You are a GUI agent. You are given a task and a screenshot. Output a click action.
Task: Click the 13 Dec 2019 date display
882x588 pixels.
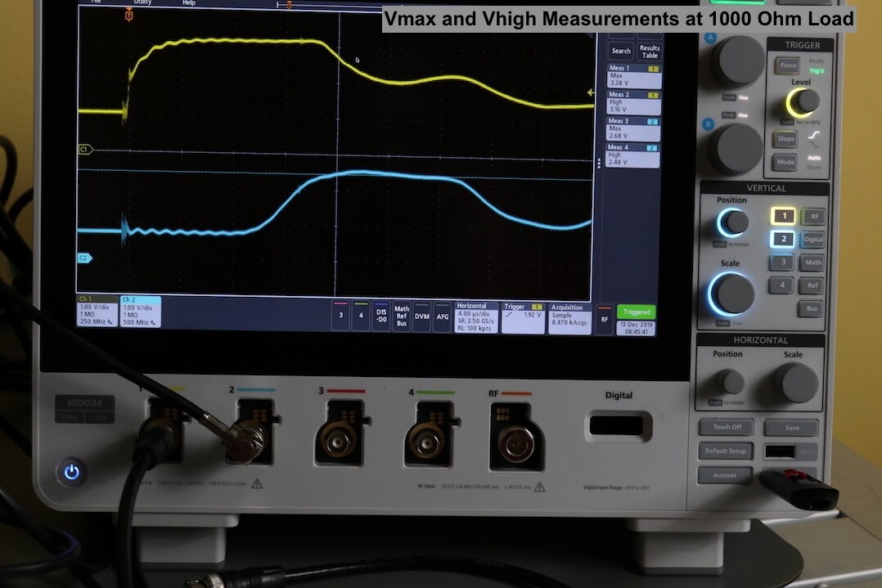[x=637, y=328]
